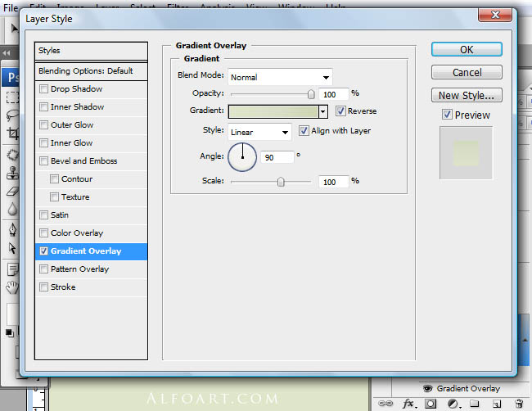Click the Move tool icon in options bar
This screenshot has height=411, width=532.
tap(14, 28)
